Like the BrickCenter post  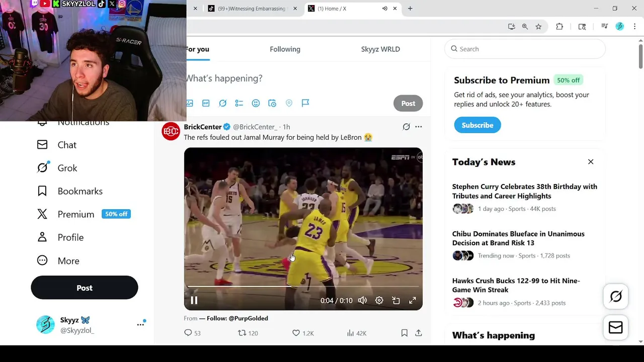click(303, 333)
